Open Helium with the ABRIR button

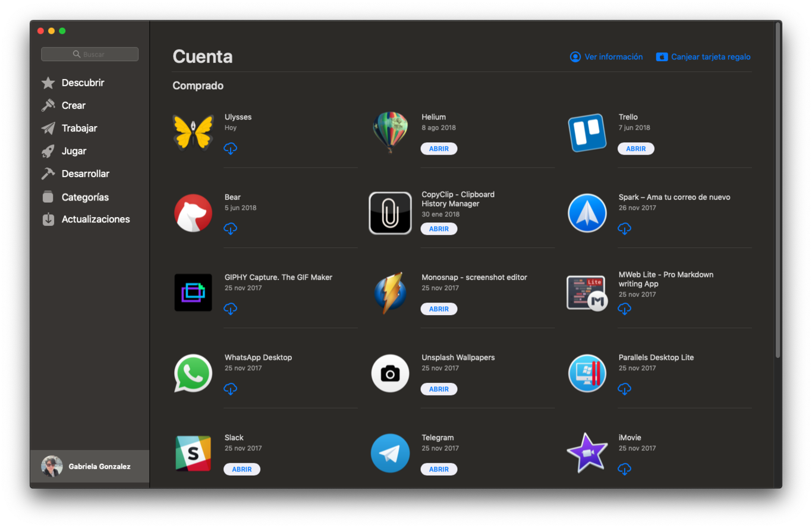(439, 149)
